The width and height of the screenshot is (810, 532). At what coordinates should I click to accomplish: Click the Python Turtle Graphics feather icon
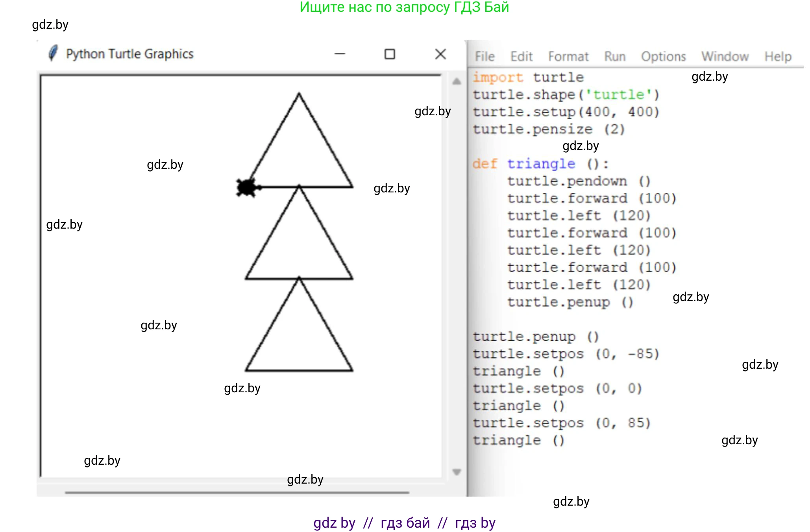click(x=53, y=53)
